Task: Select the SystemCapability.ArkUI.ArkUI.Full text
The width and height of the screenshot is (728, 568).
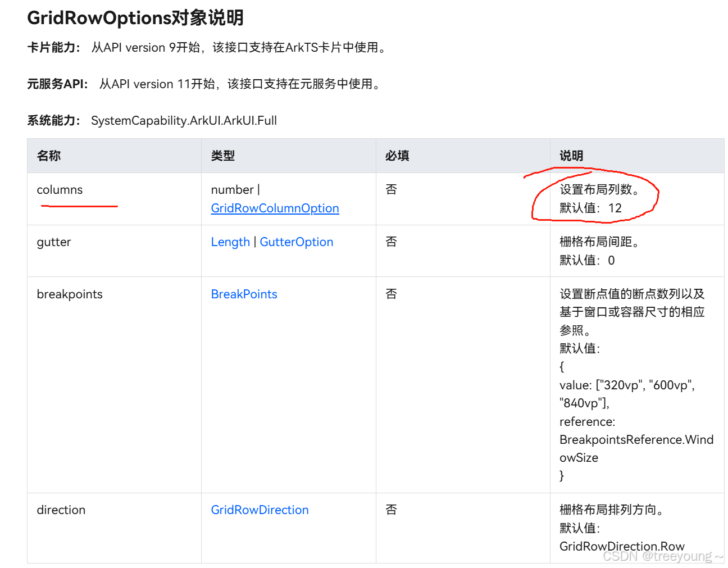Action: (184, 120)
